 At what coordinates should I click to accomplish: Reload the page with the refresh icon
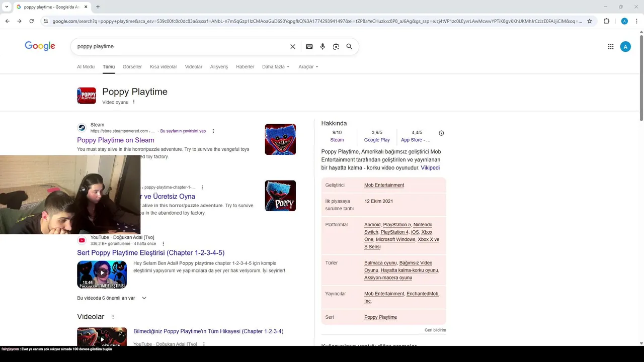[31, 21]
